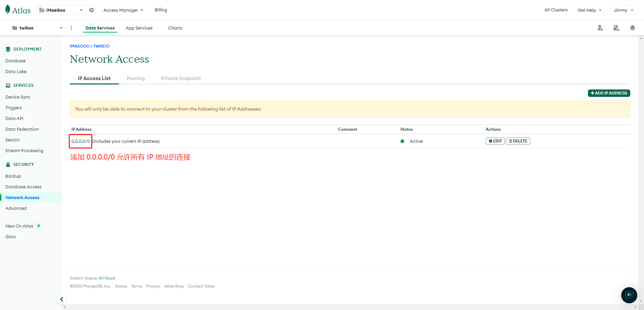Collapse the sidebar with the chevron
Viewport: 644px width, 310px height.
pyautogui.click(x=62, y=299)
